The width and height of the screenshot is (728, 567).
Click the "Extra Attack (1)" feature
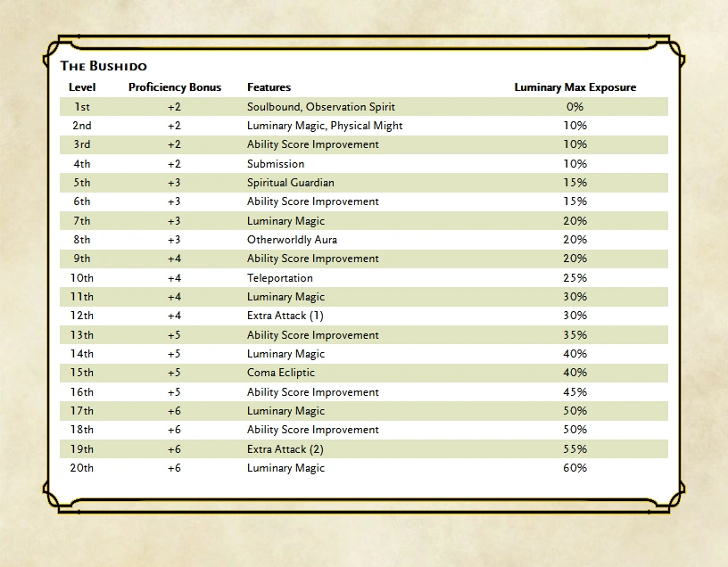click(x=285, y=316)
